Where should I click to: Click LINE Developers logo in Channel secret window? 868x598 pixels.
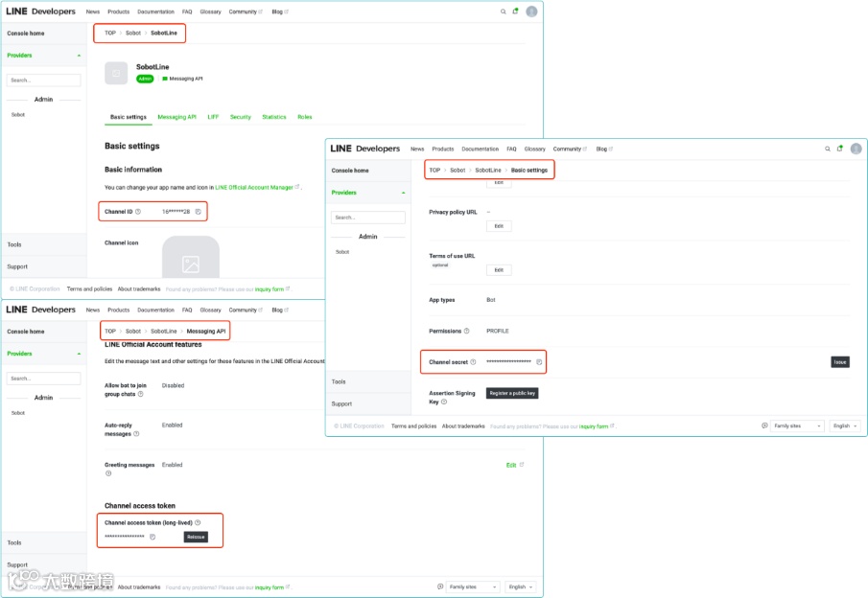364,149
